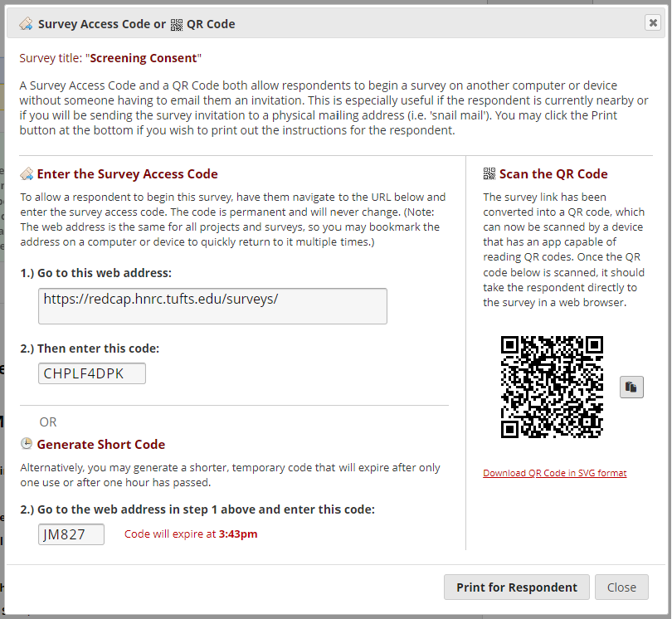Click "2.) Then enter this code:" label

tap(90, 348)
